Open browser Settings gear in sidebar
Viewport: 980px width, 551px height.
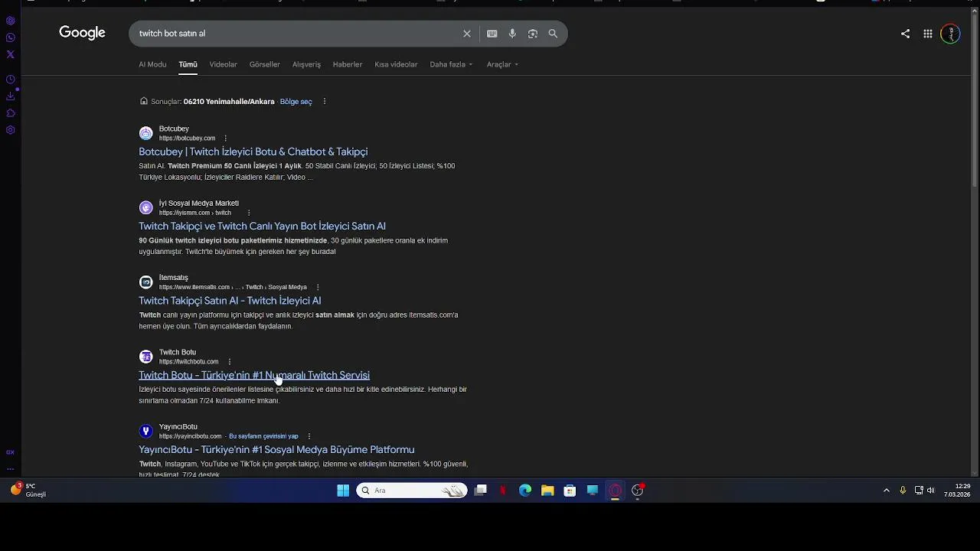click(10, 130)
